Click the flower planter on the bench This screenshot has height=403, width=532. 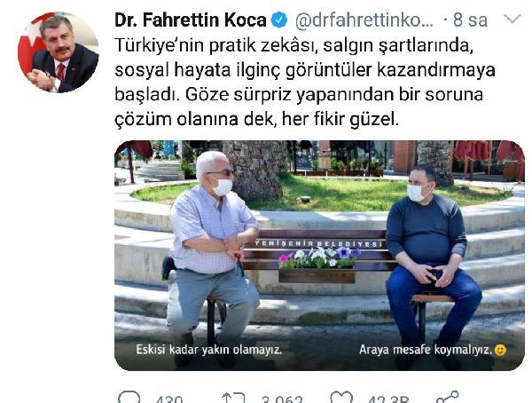(318, 265)
